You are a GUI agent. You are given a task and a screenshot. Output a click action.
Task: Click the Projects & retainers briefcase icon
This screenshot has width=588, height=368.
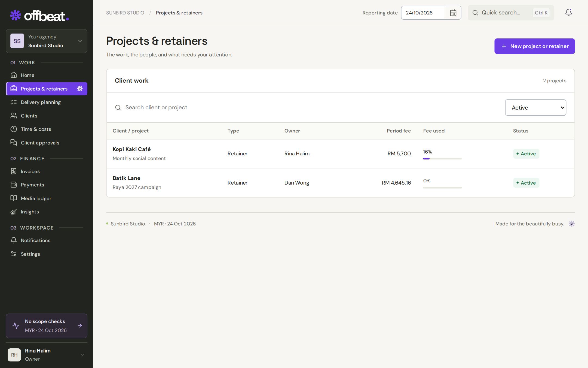[x=14, y=89]
